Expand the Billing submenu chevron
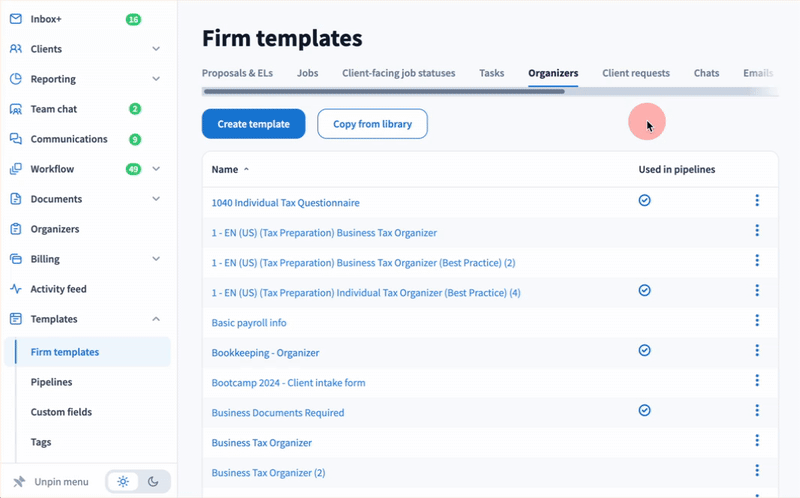This screenshot has width=800, height=498. pos(156,259)
